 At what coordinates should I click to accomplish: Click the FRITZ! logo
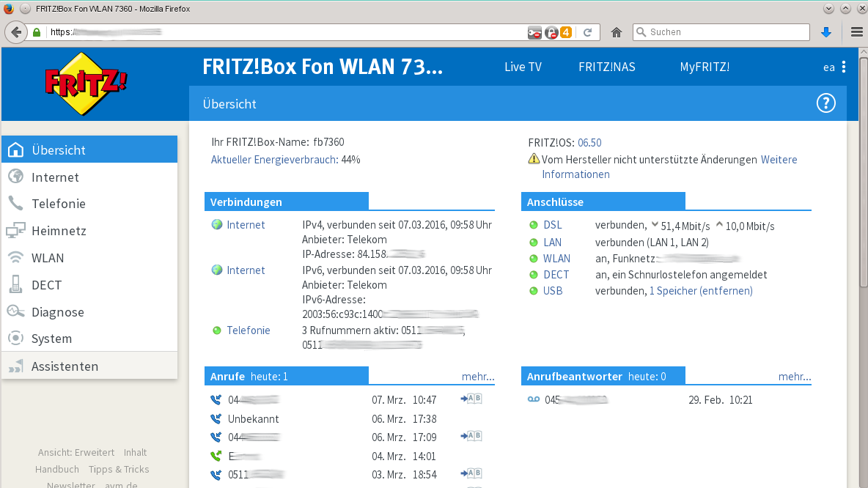[x=86, y=84]
